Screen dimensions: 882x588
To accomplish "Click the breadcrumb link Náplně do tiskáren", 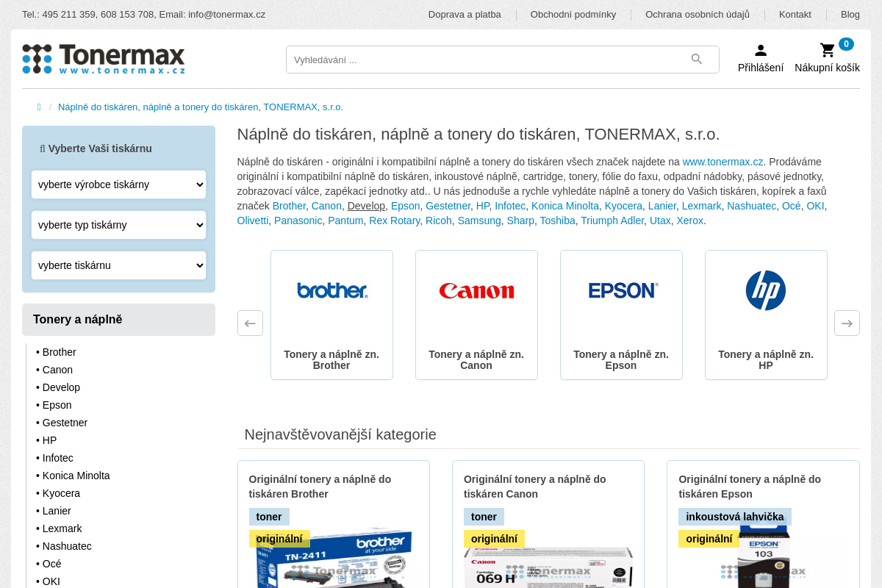I will pos(201,107).
